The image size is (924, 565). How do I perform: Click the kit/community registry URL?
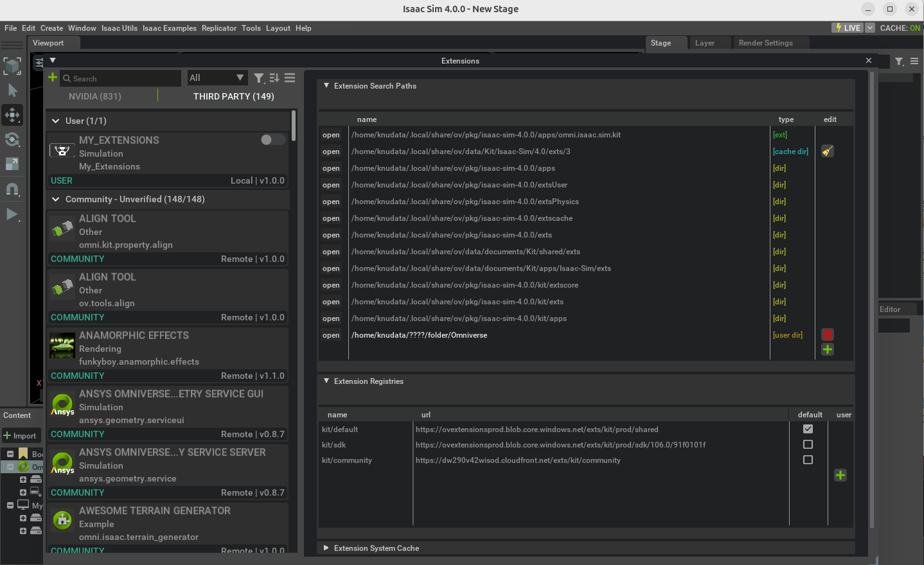(518, 460)
